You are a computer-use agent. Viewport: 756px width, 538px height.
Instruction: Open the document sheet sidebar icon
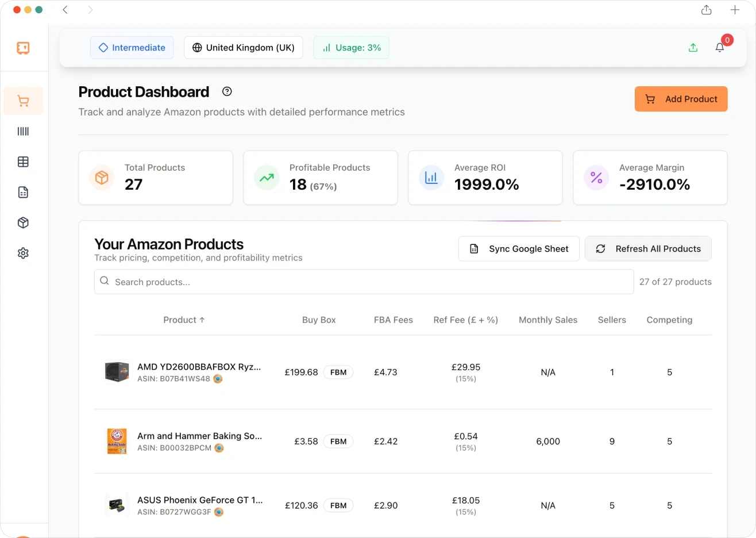point(23,193)
